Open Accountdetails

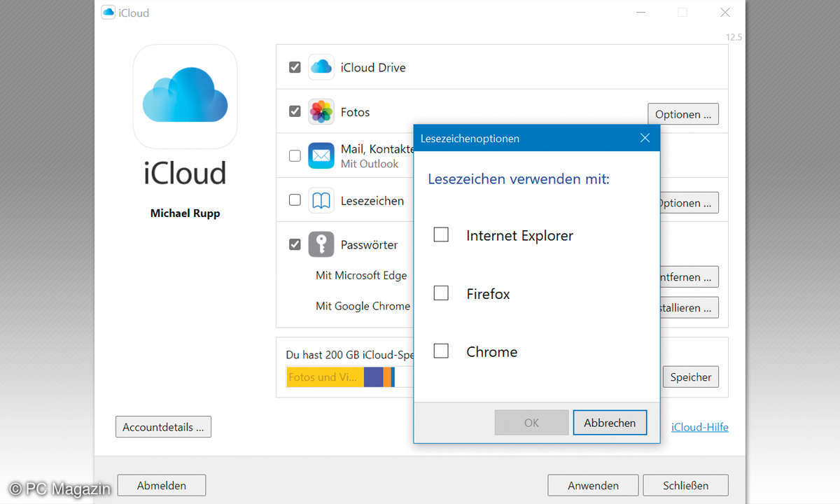pyautogui.click(x=163, y=427)
